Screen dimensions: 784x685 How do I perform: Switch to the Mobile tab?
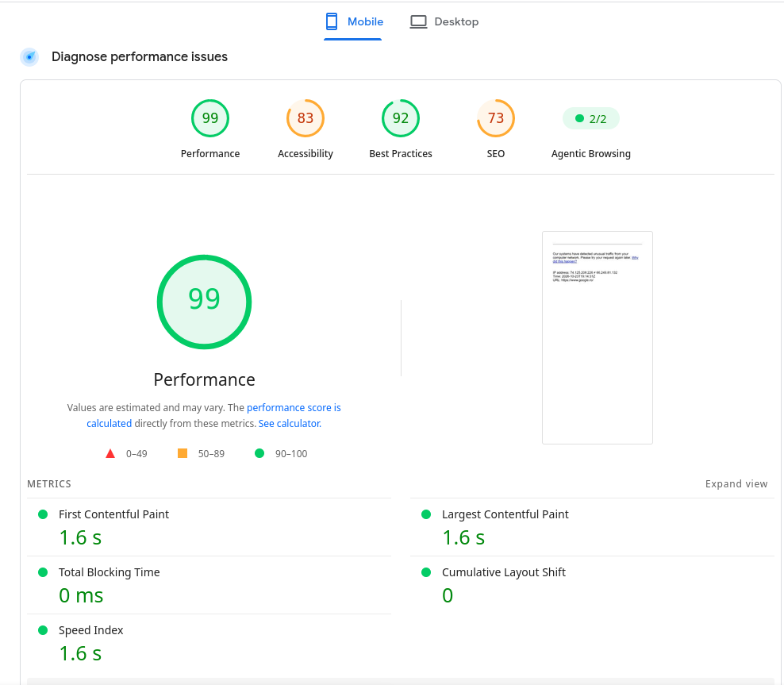tap(353, 21)
